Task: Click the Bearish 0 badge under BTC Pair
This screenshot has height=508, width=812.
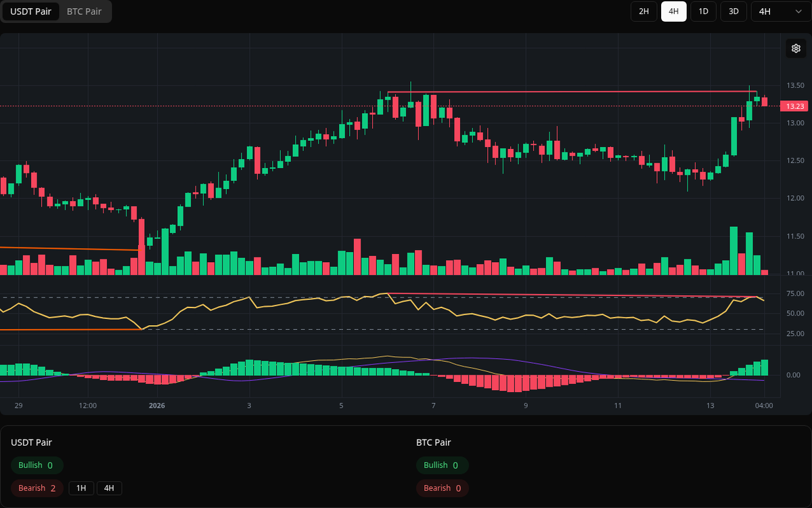Action: click(x=442, y=488)
